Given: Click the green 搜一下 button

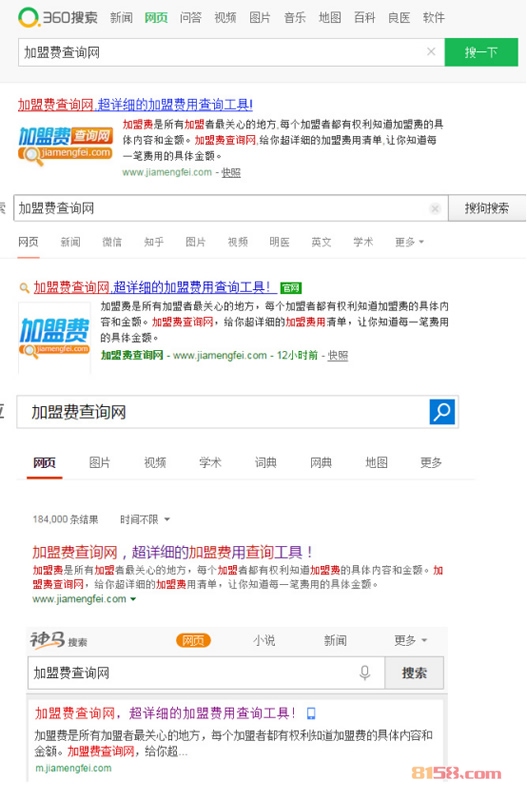Looking at the screenshot, I should [x=481, y=52].
